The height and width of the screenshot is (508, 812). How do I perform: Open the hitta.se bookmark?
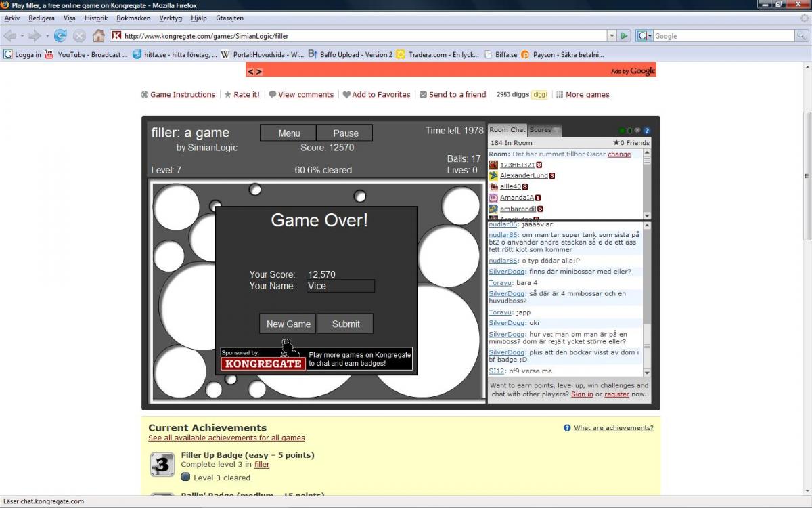[174, 54]
